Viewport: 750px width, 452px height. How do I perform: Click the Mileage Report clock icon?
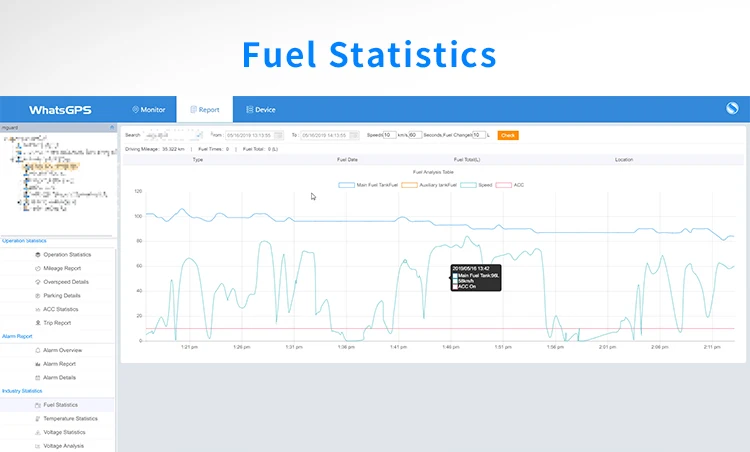pyautogui.click(x=38, y=268)
